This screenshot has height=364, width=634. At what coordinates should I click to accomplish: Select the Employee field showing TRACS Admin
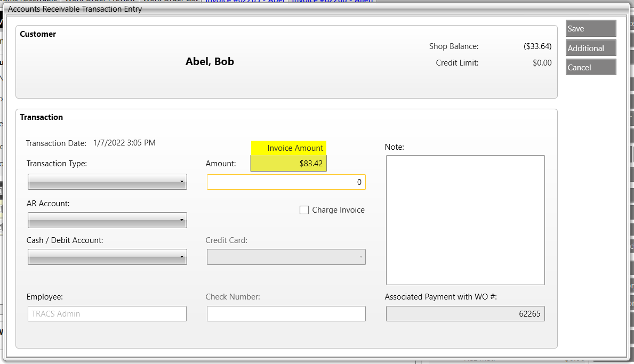click(107, 314)
